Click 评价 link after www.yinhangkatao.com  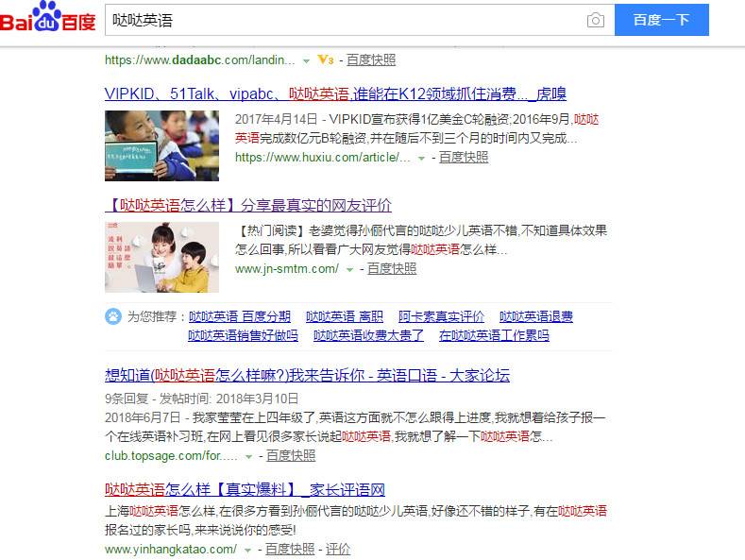pyautogui.click(x=338, y=549)
